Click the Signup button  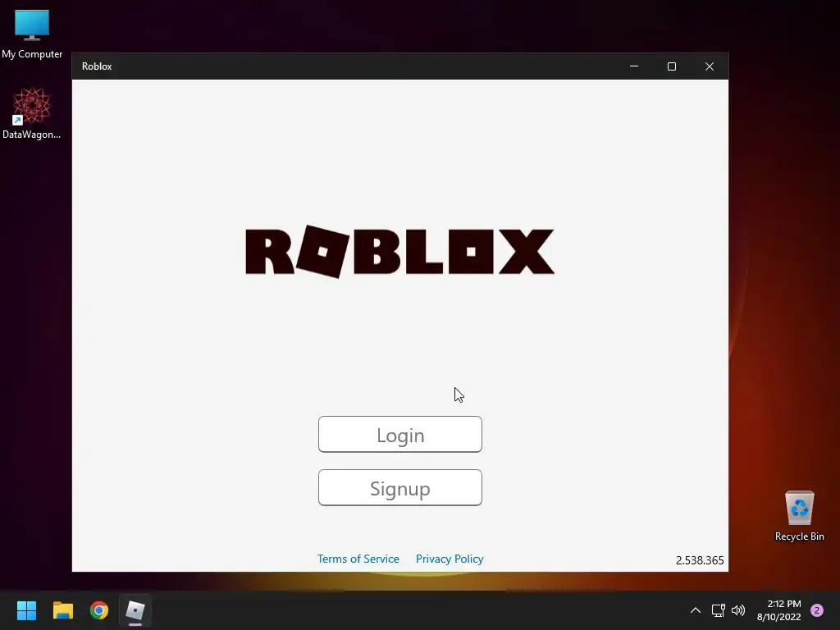400,487
